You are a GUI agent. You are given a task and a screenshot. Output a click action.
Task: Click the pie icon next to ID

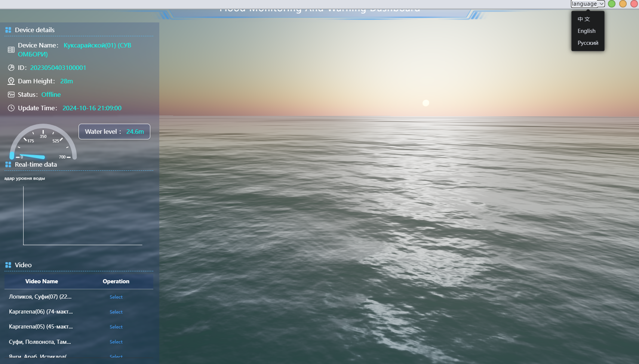pos(11,68)
